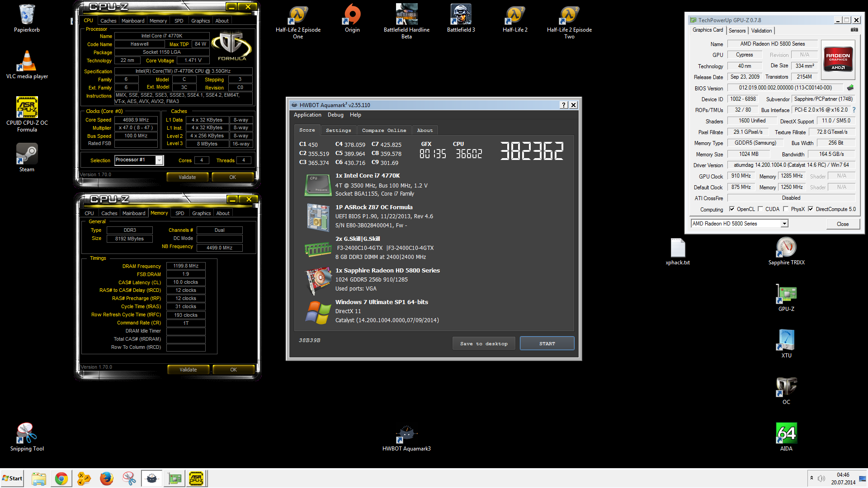Open Firefox from the taskbar
868x488 pixels.
(x=107, y=479)
